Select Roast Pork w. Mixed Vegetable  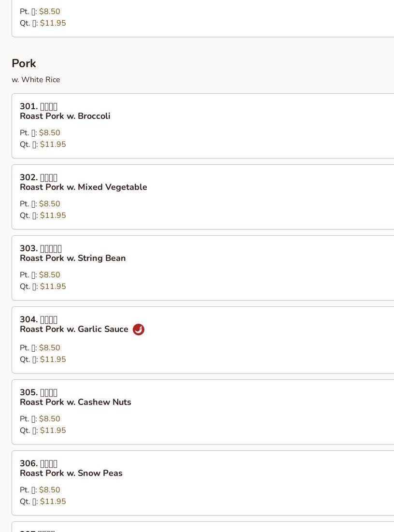point(83,187)
